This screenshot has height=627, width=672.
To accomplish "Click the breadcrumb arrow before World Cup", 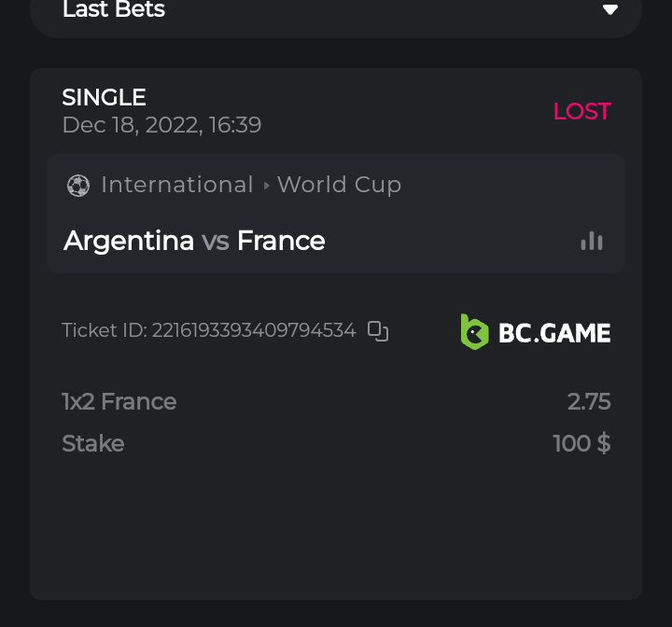I will 266,186.
